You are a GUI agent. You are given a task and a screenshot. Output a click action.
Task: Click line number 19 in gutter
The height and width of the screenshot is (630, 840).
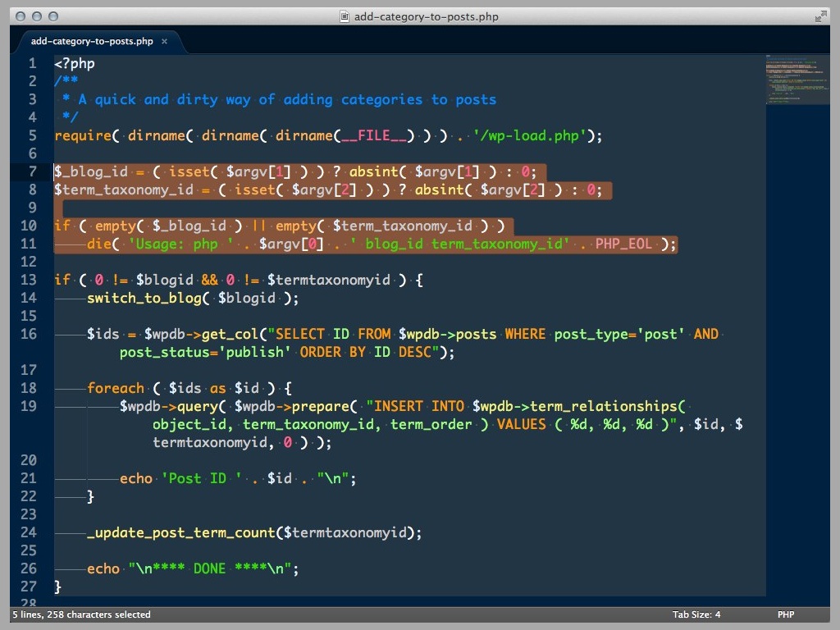point(29,406)
